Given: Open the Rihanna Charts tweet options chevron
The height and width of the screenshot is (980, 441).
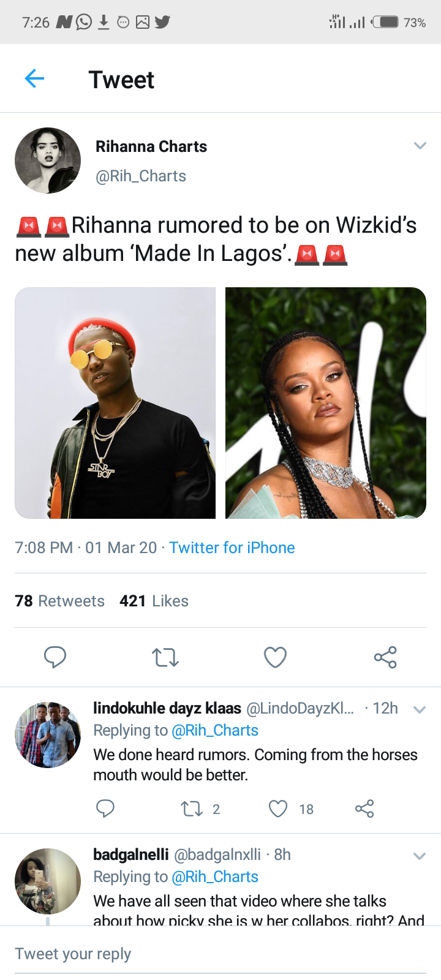Looking at the screenshot, I should click(420, 146).
